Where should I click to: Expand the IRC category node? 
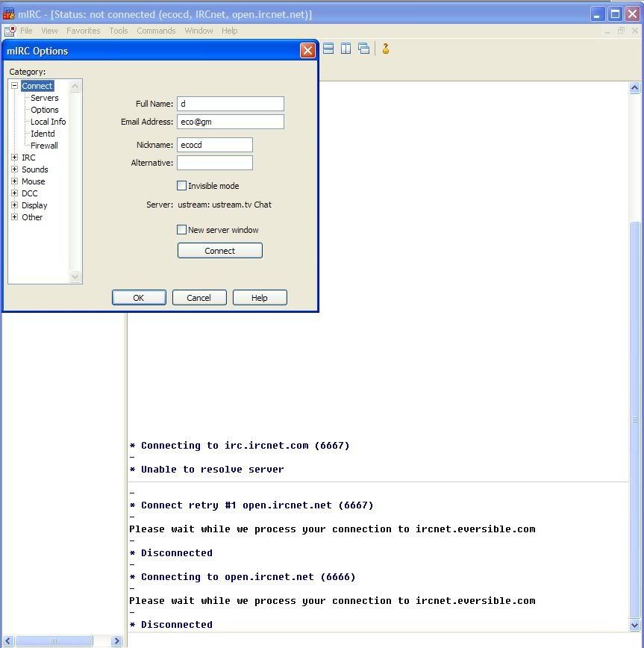(x=14, y=157)
